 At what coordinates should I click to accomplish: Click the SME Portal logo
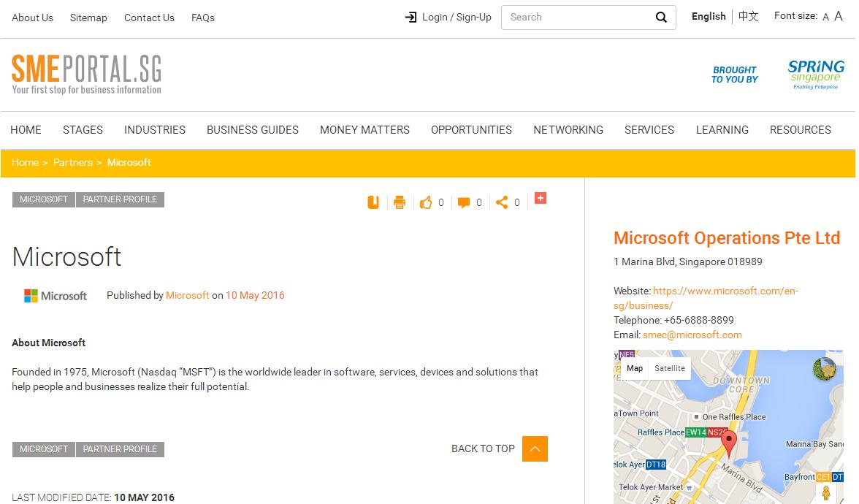point(86,75)
